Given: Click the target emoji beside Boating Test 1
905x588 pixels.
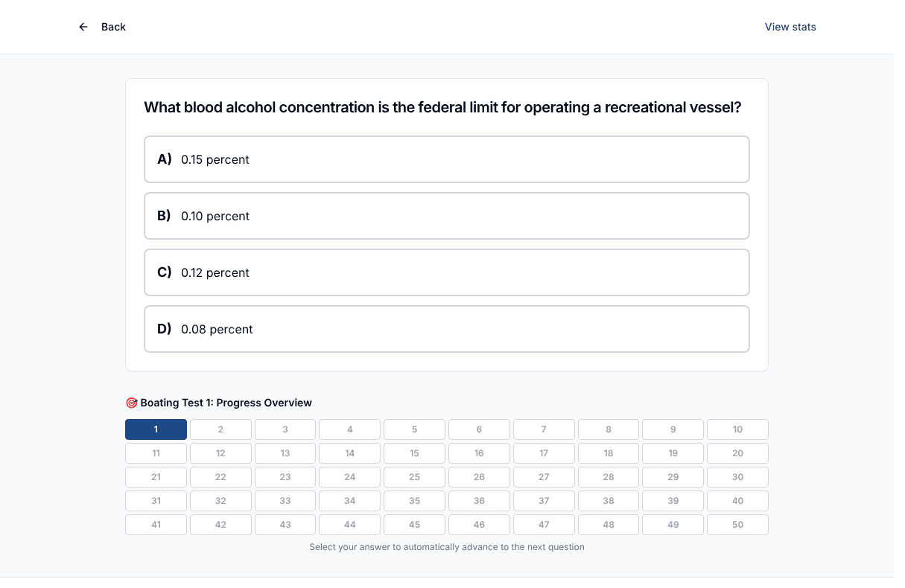Looking at the screenshot, I should pyautogui.click(x=132, y=403).
